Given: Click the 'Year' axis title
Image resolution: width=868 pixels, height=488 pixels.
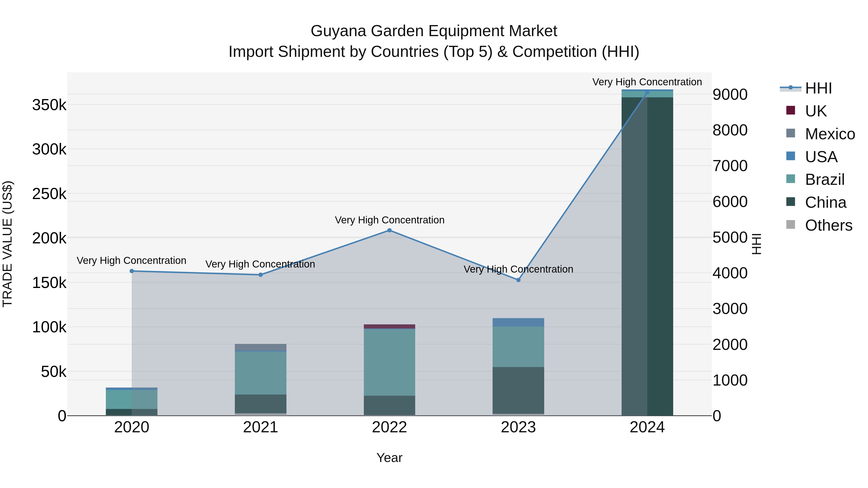Looking at the screenshot, I should [x=390, y=458].
